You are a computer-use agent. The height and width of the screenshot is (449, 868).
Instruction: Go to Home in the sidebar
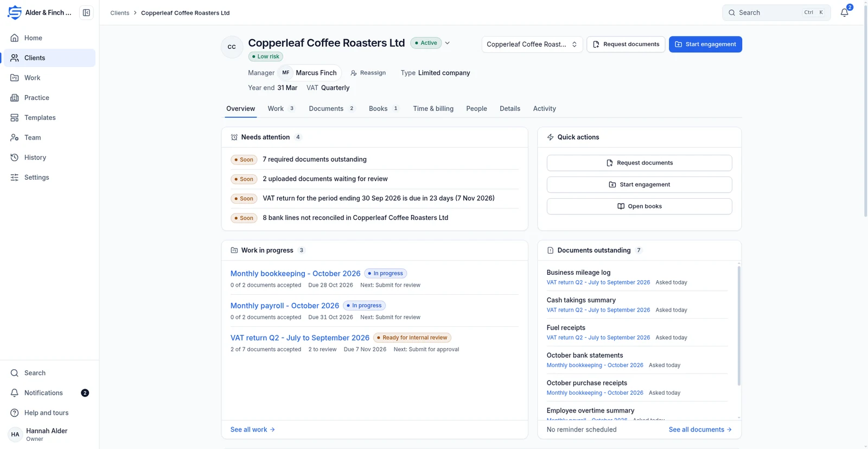pyautogui.click(x=49, y=38)
